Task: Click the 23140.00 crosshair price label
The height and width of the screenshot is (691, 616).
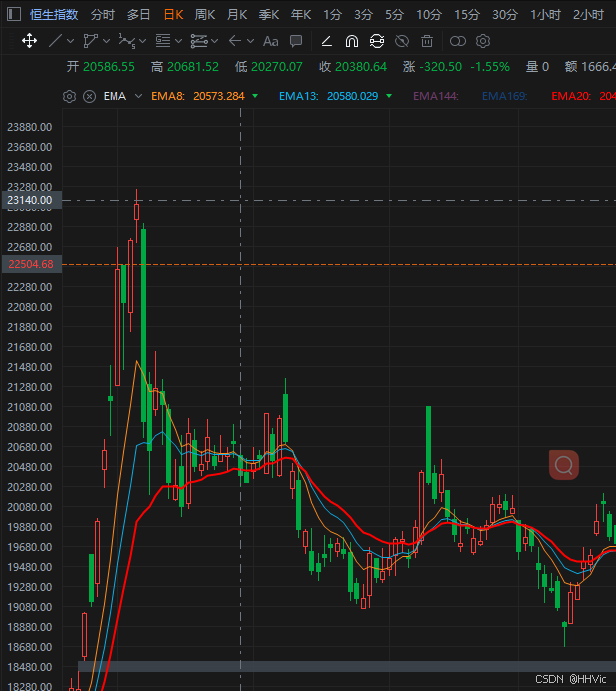Action: pos(32,200)
